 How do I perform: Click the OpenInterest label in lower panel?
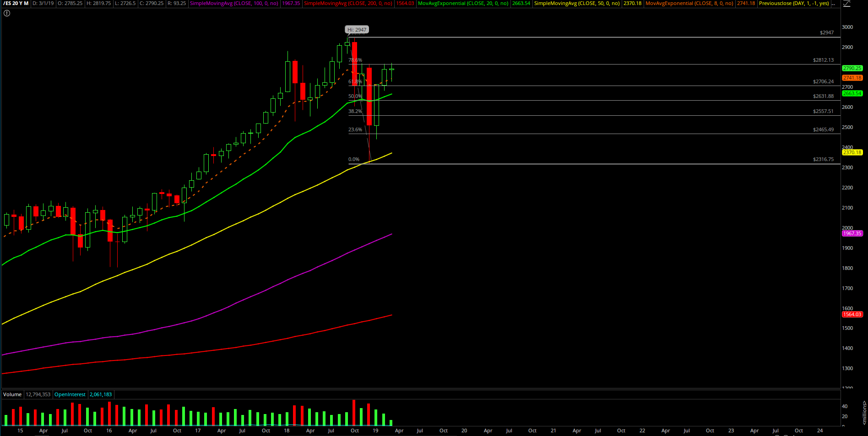70,394
